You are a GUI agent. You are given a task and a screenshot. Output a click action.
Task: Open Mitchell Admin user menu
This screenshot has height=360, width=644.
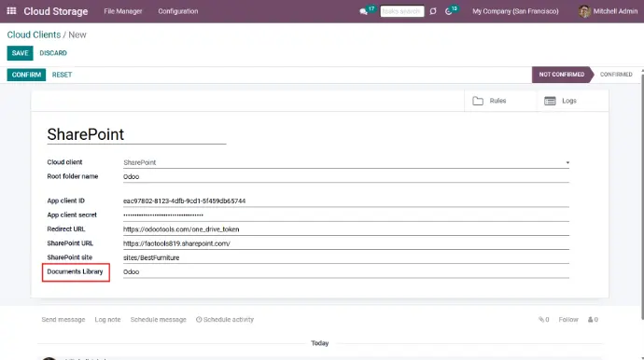coord(608,11)
